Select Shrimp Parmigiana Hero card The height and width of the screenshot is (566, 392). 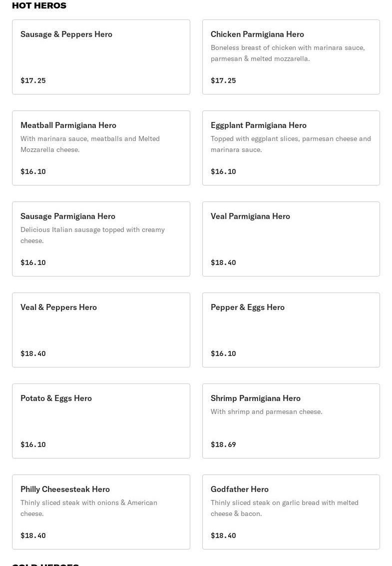291,421
